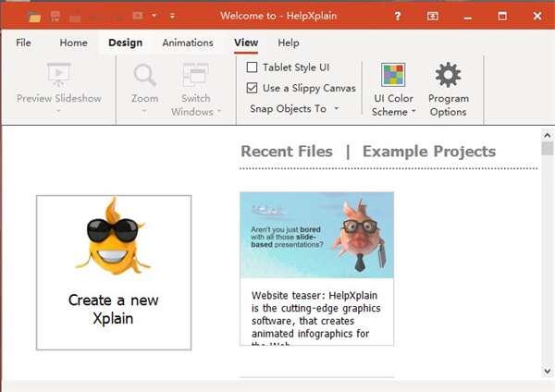Viewport: 555px width, 392px height.
Task: Open the Website teaser project thumbnail
Action: 316,235
